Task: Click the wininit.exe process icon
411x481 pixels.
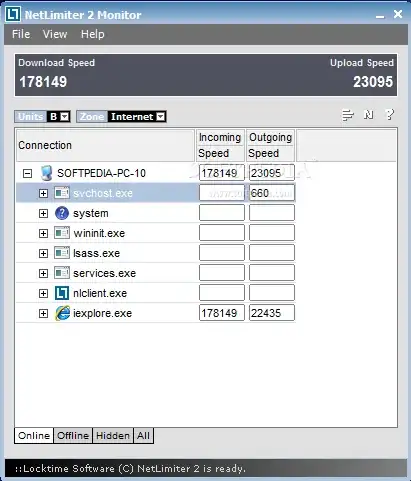Action: tap(62, 233)
